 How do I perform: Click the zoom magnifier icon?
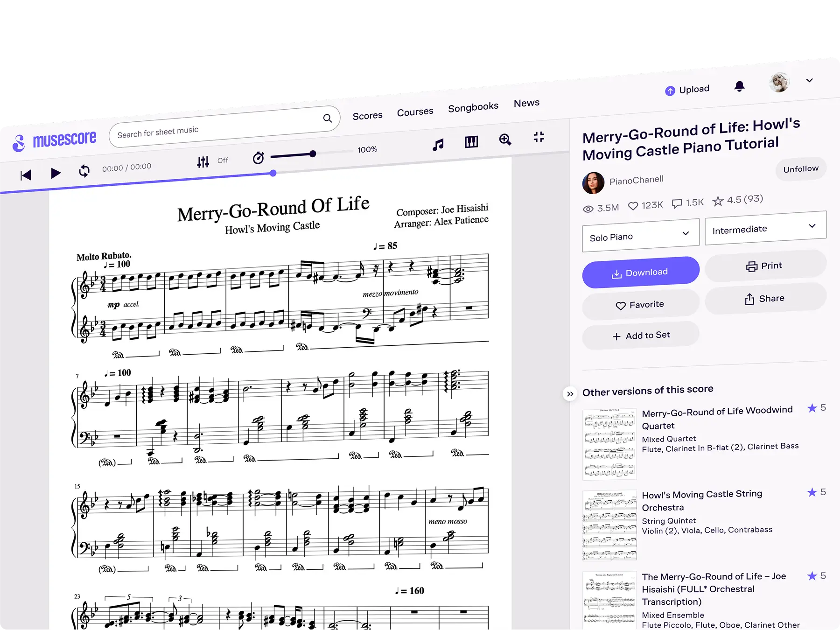[x=505, y=140]
